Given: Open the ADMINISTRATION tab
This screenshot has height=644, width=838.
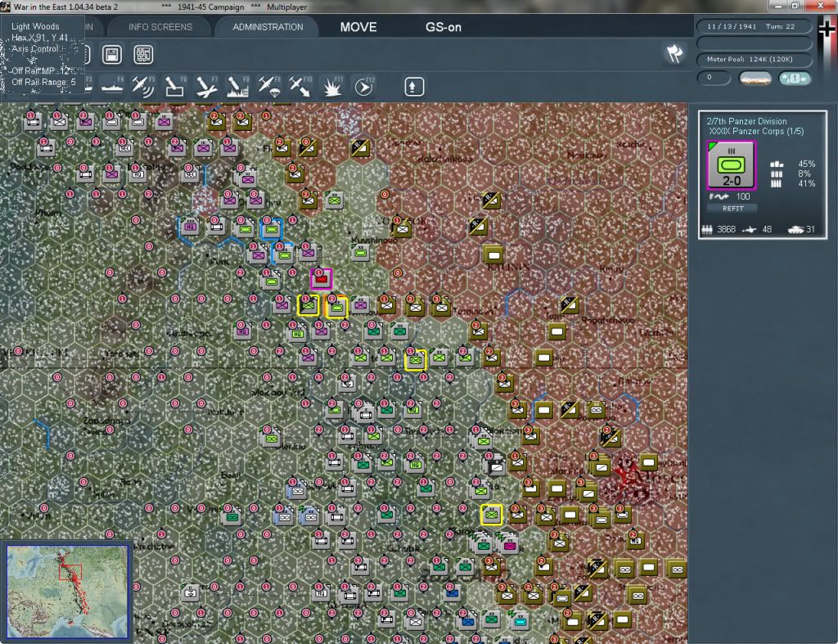Looking at the screenshot, I should click(268, 27).
